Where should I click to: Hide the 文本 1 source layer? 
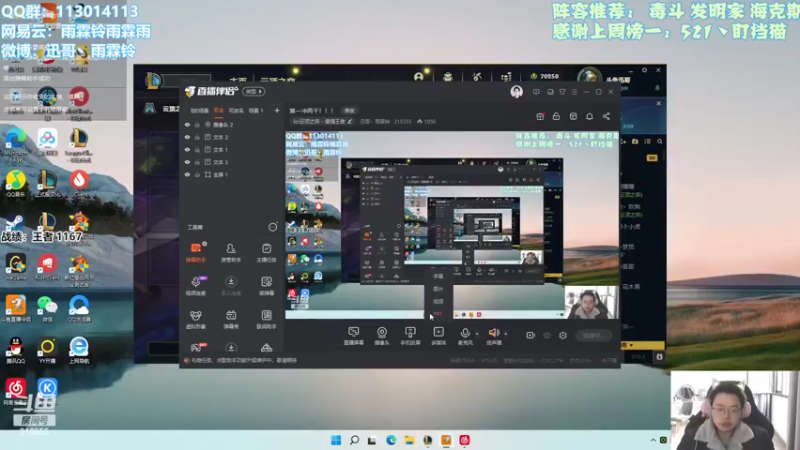pyautogui.click(x=187, y=149)
